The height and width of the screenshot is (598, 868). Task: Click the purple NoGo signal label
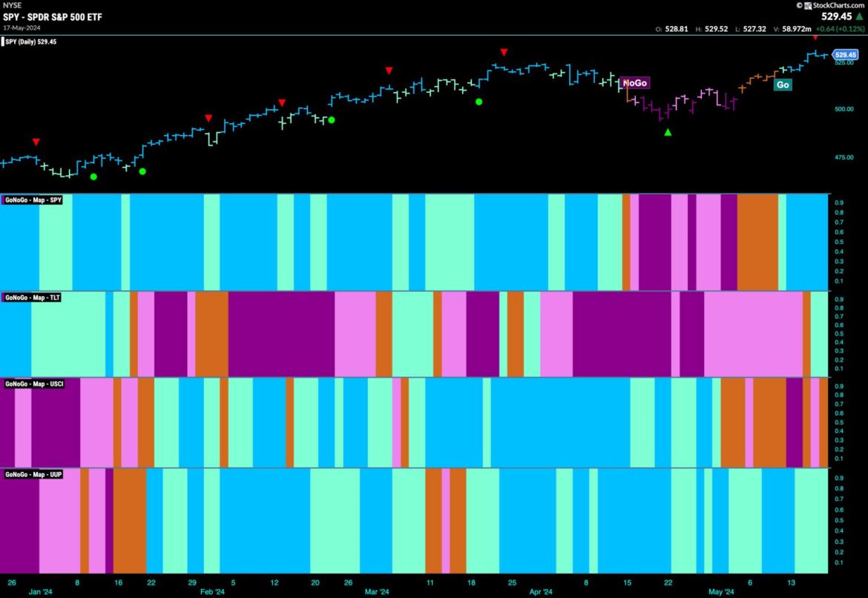(634, 83)
